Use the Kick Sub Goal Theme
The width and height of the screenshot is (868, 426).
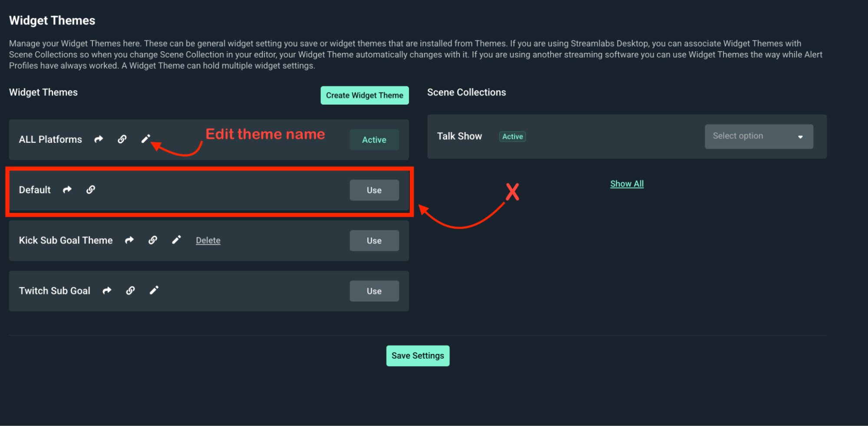[374, 240]
